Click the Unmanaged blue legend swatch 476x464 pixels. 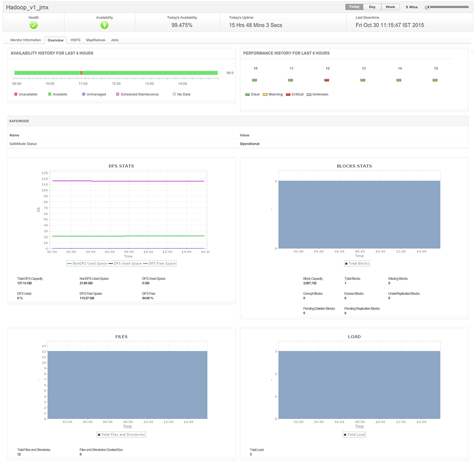click(84, 94)
